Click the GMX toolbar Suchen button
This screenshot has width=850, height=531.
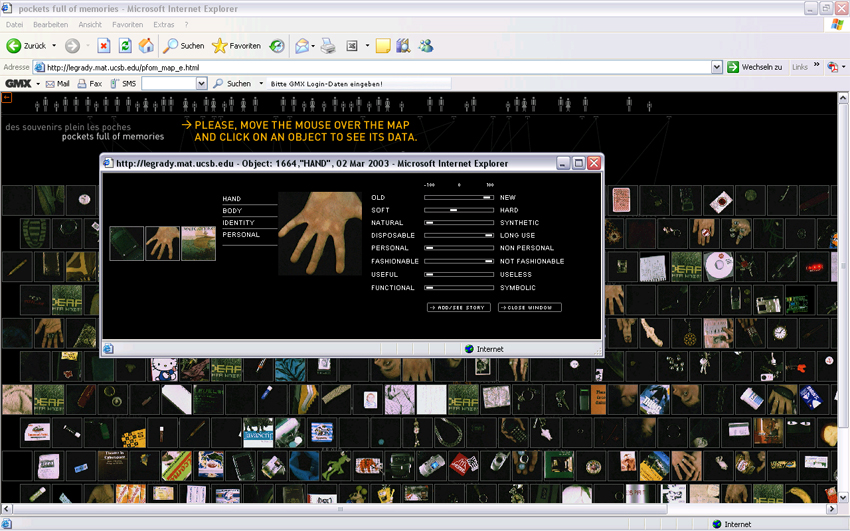pyautogui.click(x=232, y=84)
